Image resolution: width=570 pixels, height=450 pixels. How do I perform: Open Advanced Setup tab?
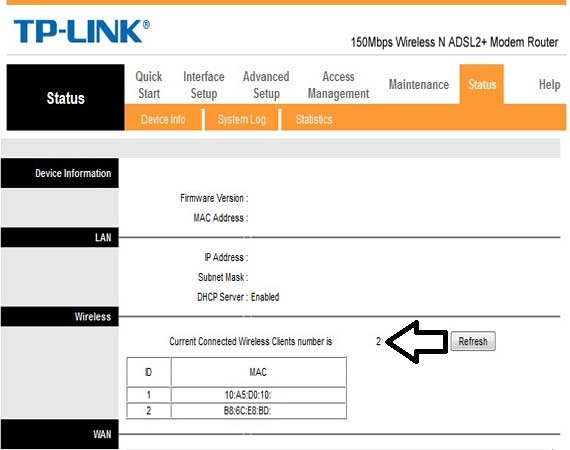266,85
